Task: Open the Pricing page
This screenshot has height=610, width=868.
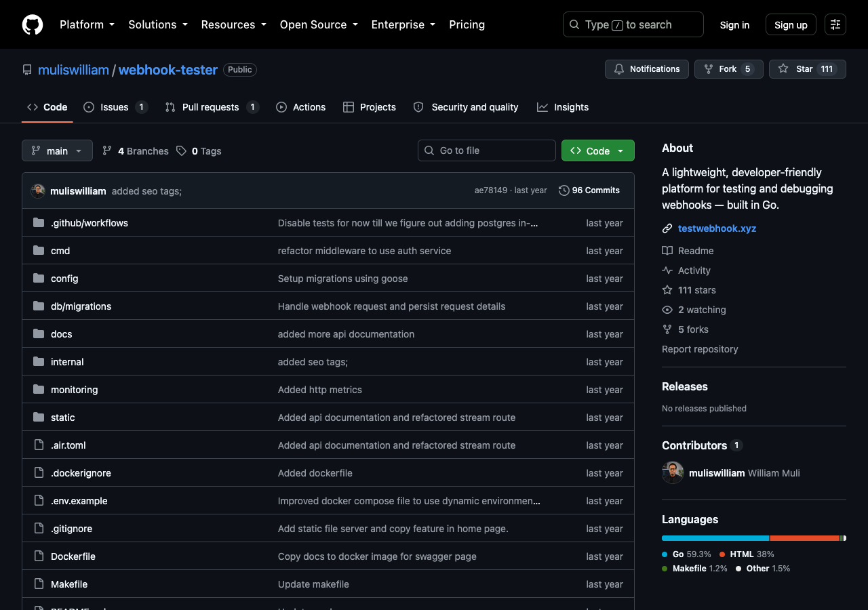Action: click(x=467, y=24)
